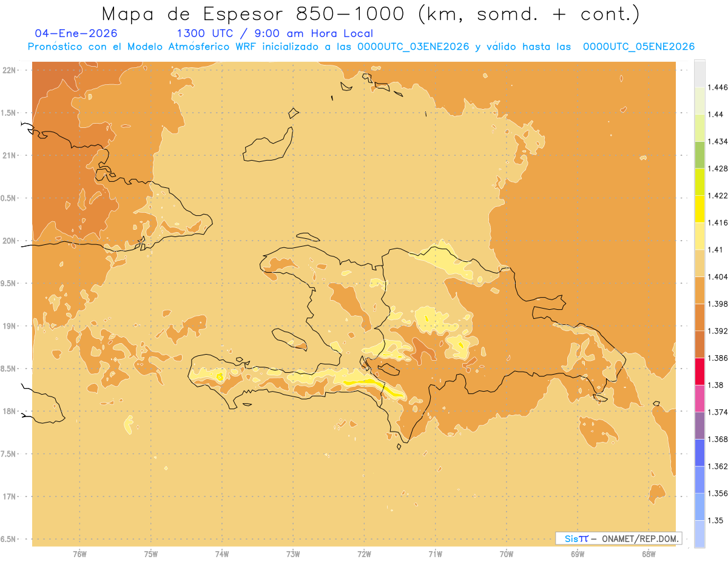
Task: Click the longitude label '68W'
Action: (649, 554)
